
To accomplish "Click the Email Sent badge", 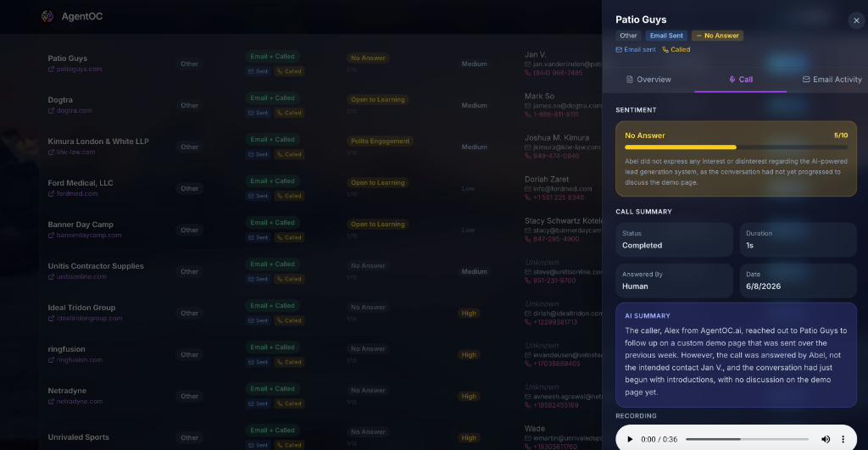I will click(666, 36).
